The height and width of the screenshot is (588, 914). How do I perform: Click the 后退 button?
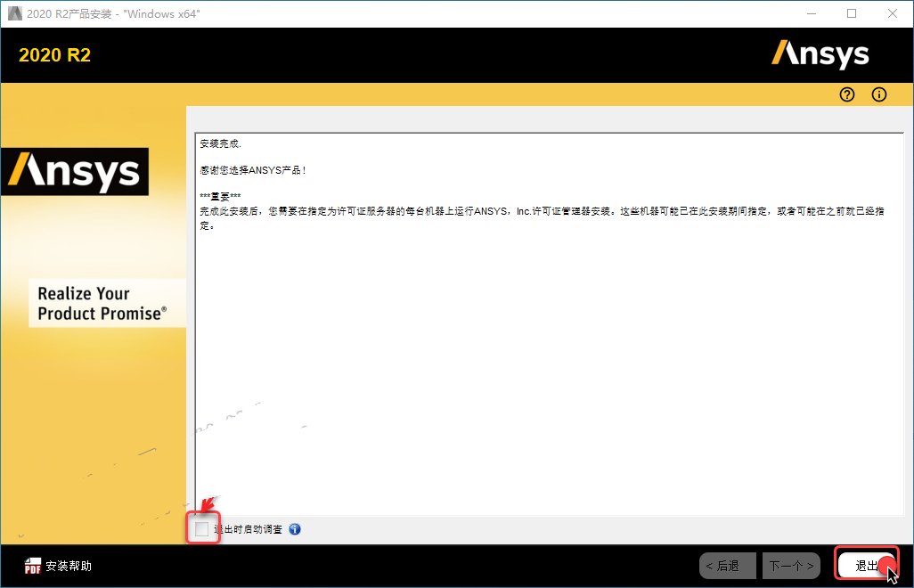(728, 566)
